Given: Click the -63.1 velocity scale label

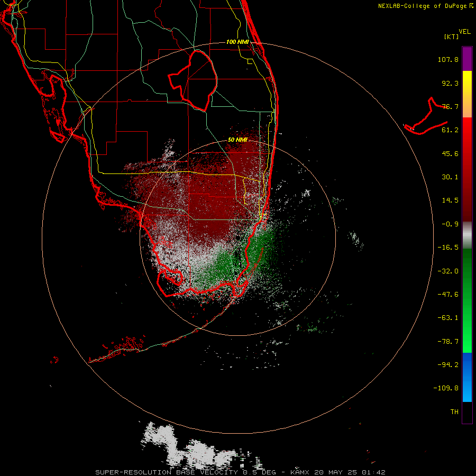Looking at the screenshot, I should pyautogui.click(x=448, y=318).
